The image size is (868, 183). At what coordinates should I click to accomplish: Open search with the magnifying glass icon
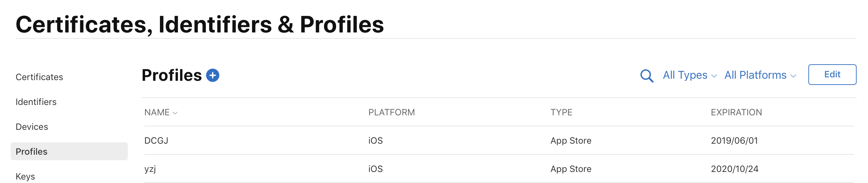point(647,76)
